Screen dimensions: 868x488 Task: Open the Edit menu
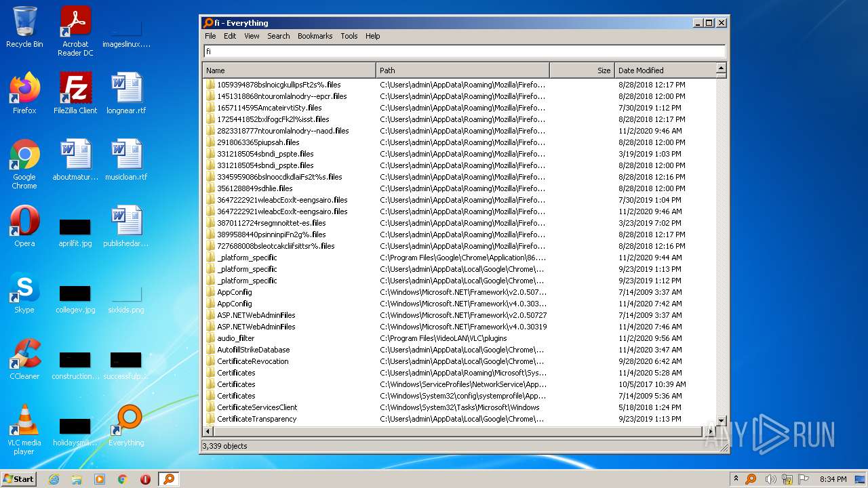[230, 36]
